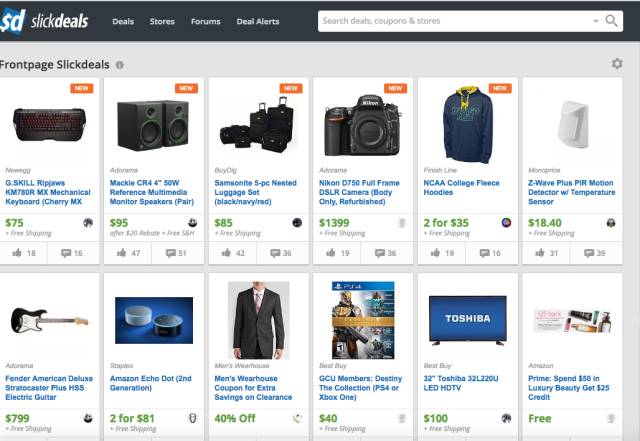The height and width of the screenshot is (441, 640).
Task: Open NCAA College Fleece Hoodies title
Action: click(x=461, y=187)
